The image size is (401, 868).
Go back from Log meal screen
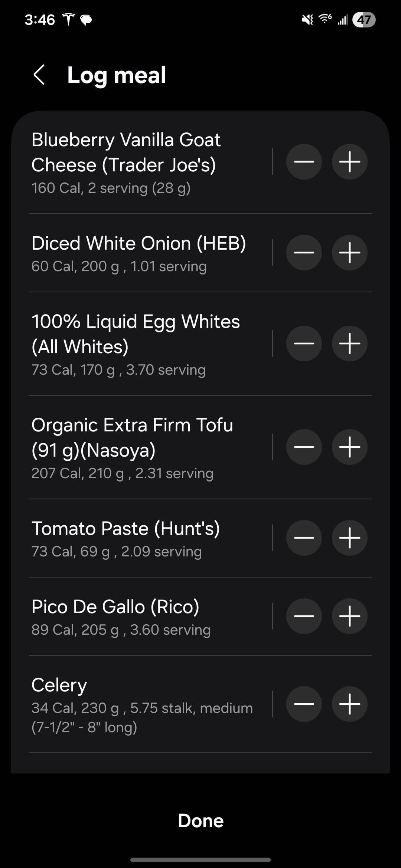pyautogui.click(x=39, y=75)
